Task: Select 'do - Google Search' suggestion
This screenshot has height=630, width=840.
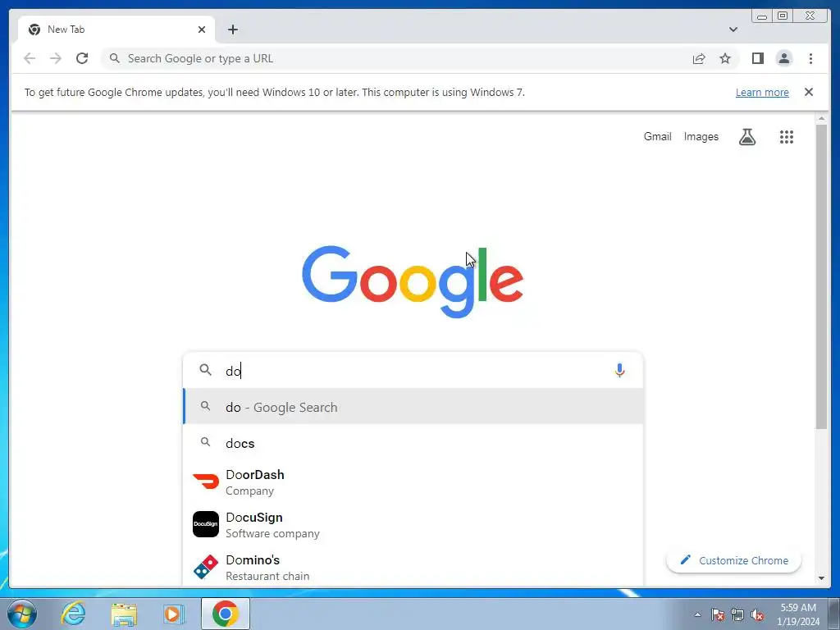Action: click(x=413, y=407)
